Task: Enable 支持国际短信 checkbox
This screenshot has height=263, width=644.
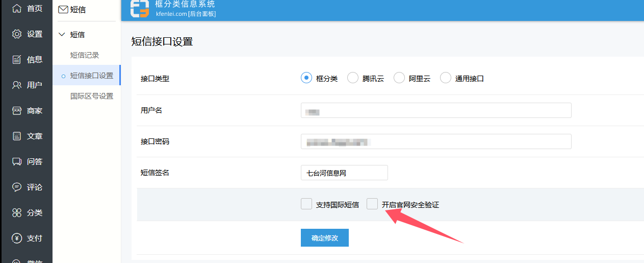Action: coord(306,204)
